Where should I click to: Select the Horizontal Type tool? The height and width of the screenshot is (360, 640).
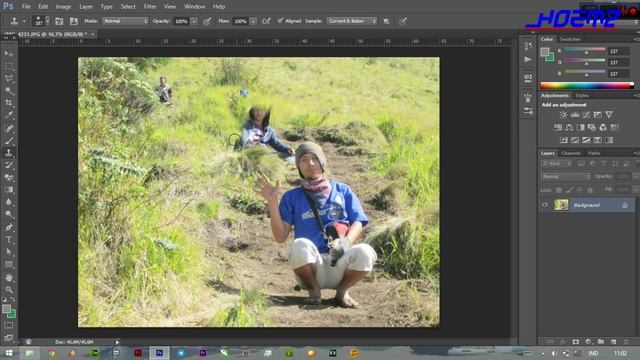click(x=9, y=240)
